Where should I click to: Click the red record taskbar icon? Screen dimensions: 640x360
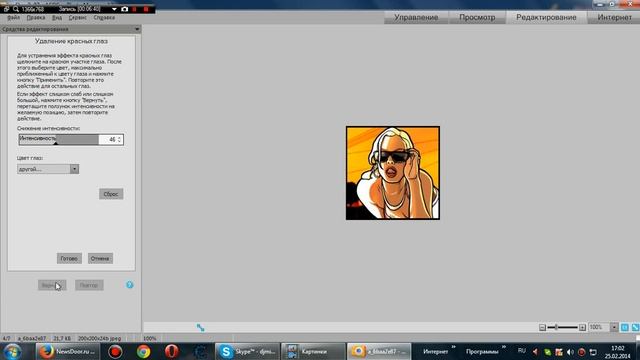(x=115, y=351)
